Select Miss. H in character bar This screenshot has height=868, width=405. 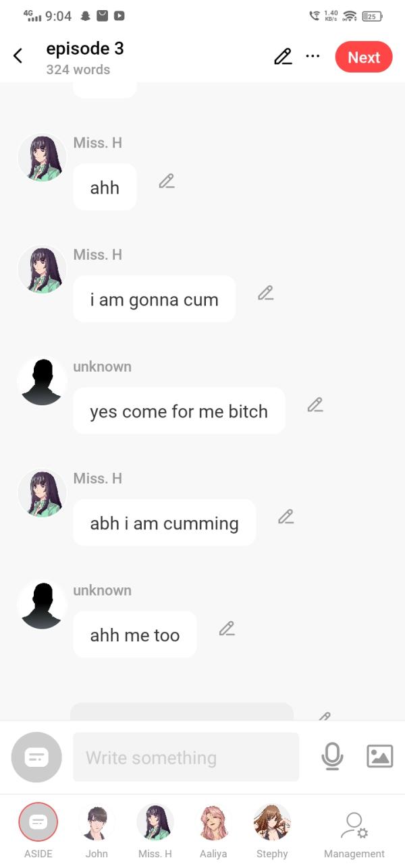155,830
